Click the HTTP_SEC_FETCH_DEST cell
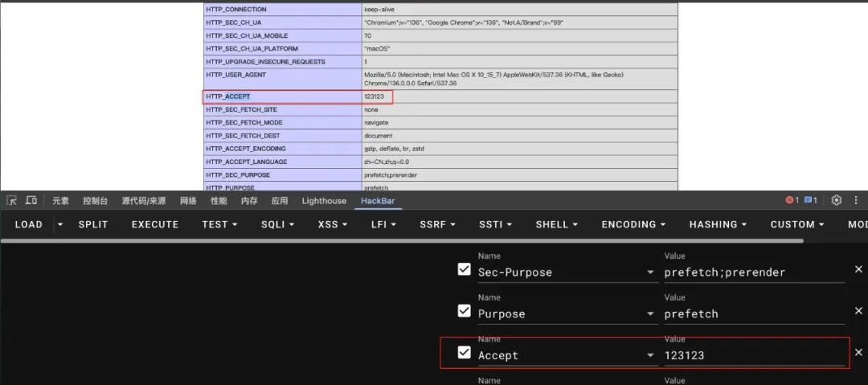Image resolution: width=868 pixels, height=385 pixels. [282, 136]
